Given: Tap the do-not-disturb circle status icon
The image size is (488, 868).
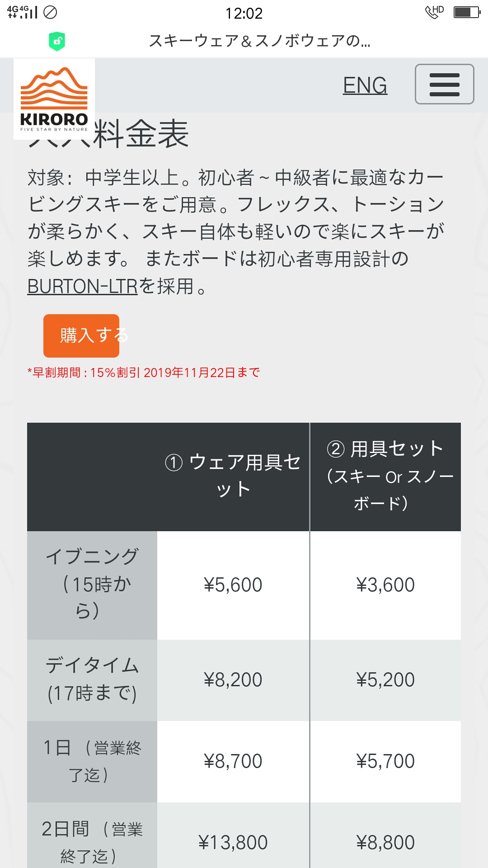Looking at the screenshot, I should tap(50, 12).
